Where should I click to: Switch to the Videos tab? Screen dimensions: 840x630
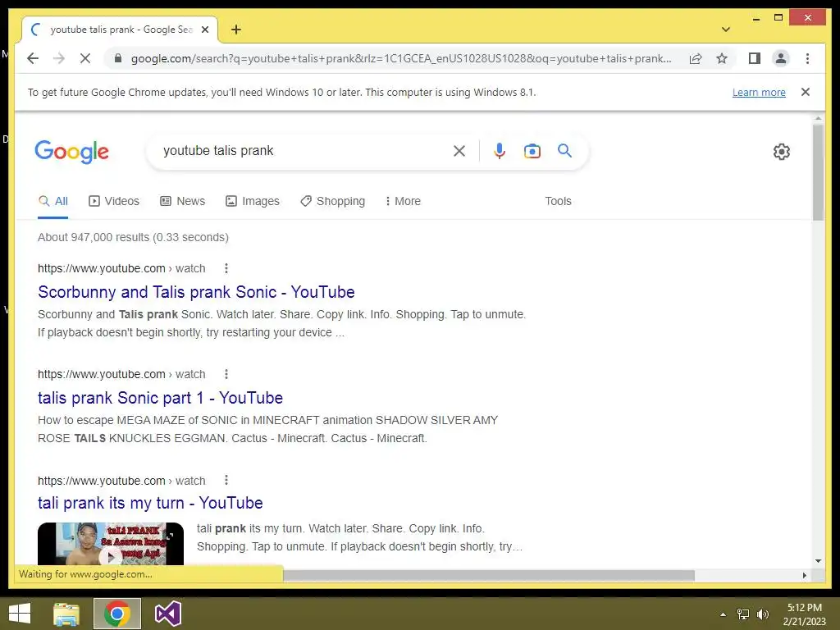(113, 202)
